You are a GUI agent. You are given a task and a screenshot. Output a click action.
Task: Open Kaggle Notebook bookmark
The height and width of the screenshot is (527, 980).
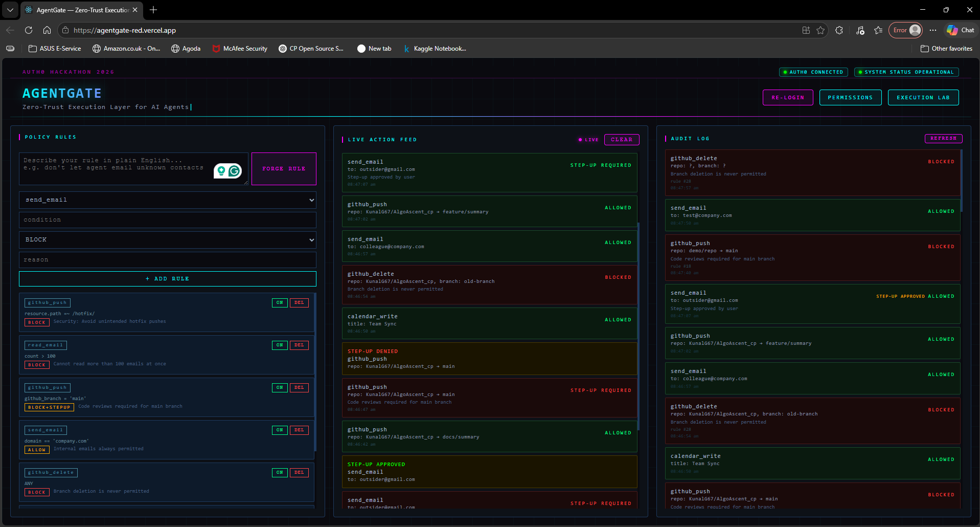click(x=435, y=49)
